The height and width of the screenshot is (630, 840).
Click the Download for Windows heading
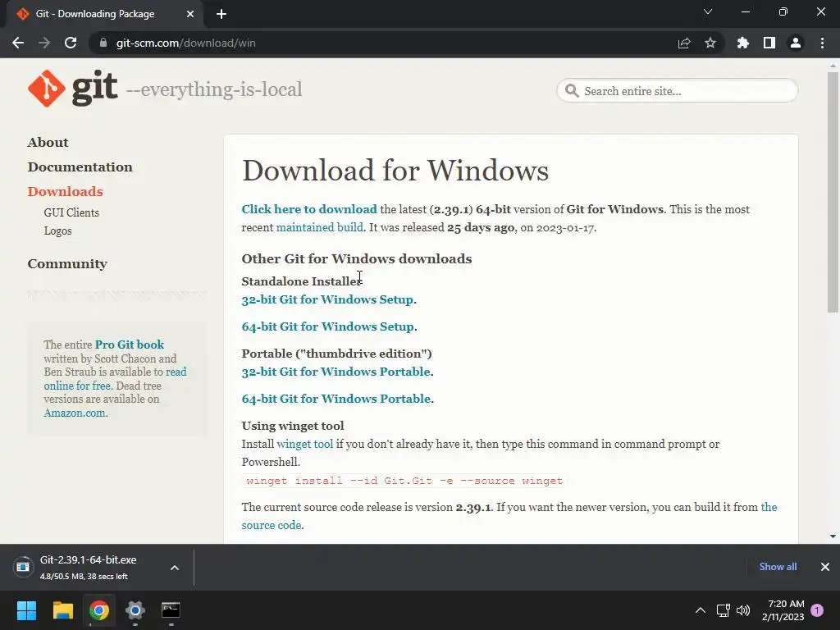tap(395, 171)
